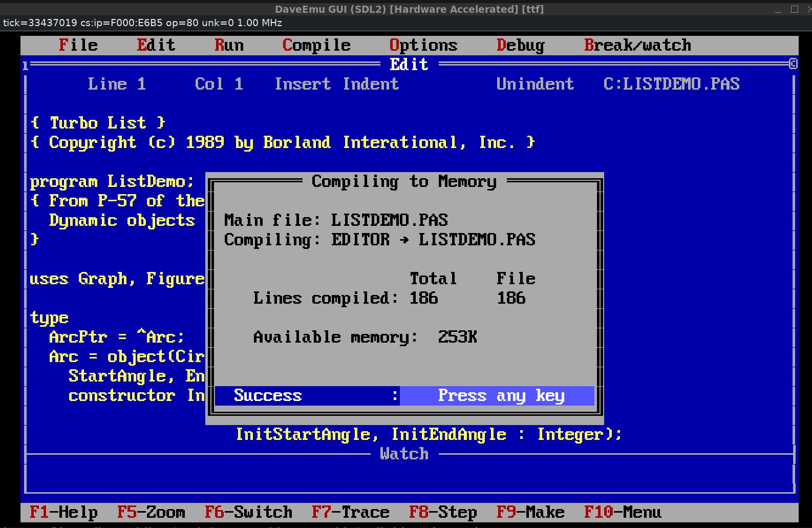Open the Break/watch menu
This screenshot has width=812, height=528.
[637, 45]
